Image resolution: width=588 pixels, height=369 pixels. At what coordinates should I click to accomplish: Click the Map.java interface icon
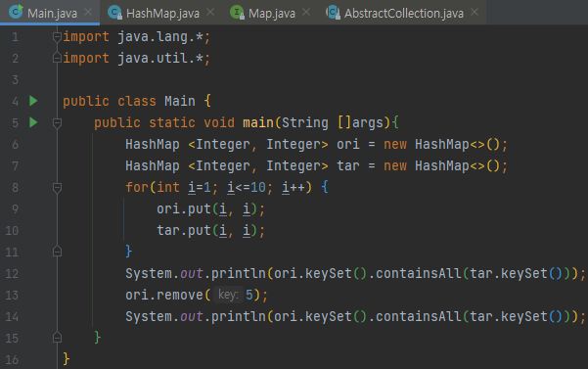237,13
